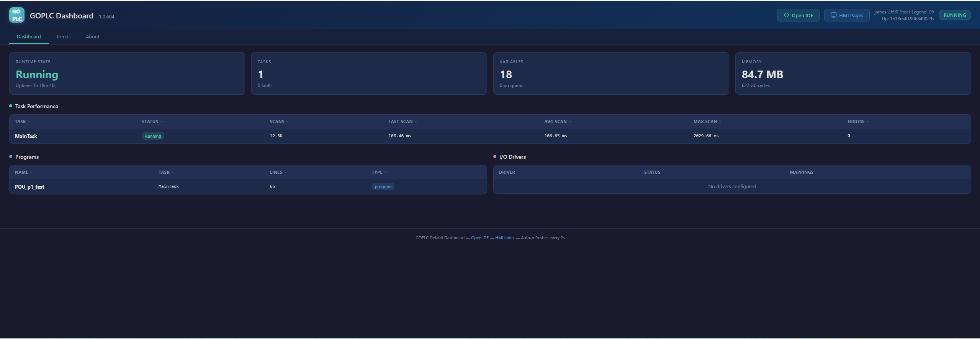Screen dimensions: 980x339
Task: Select the Dashboard tab
Action: [x=29, y=37]
